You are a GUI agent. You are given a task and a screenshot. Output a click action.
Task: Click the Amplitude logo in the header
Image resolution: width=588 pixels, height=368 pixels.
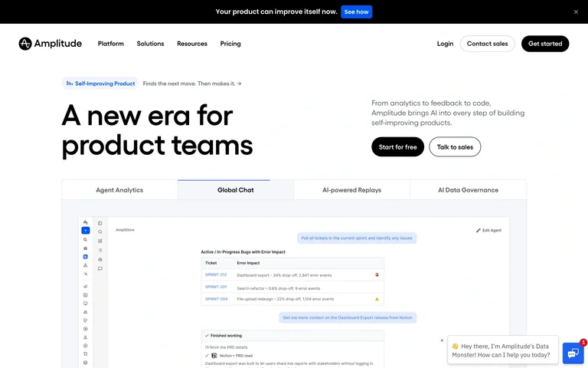pyautogui.click(x=51, y=44)
